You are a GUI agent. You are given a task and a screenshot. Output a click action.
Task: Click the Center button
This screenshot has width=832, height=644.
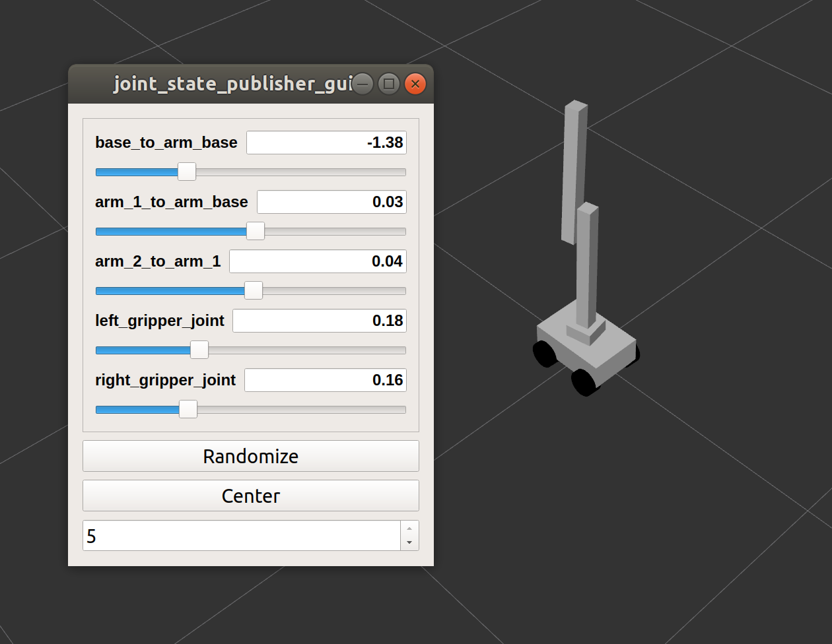click(251, 496)
